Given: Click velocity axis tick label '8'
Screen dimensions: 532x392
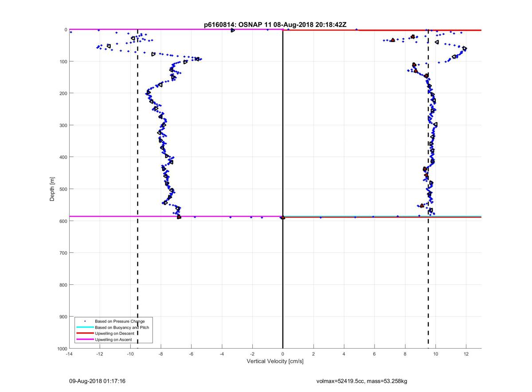Looking at the screenshot, I should (x=405, y=354).
